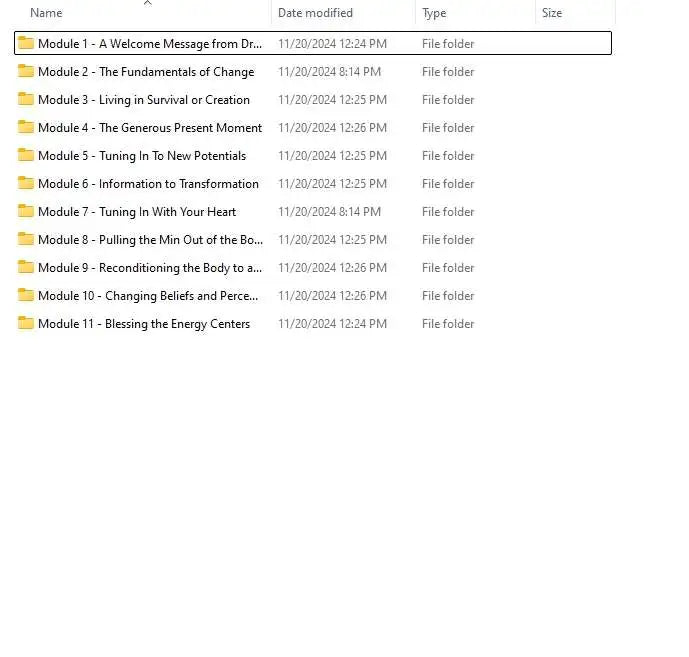
Task: Click the Type column header
Action: coord(434,13)
